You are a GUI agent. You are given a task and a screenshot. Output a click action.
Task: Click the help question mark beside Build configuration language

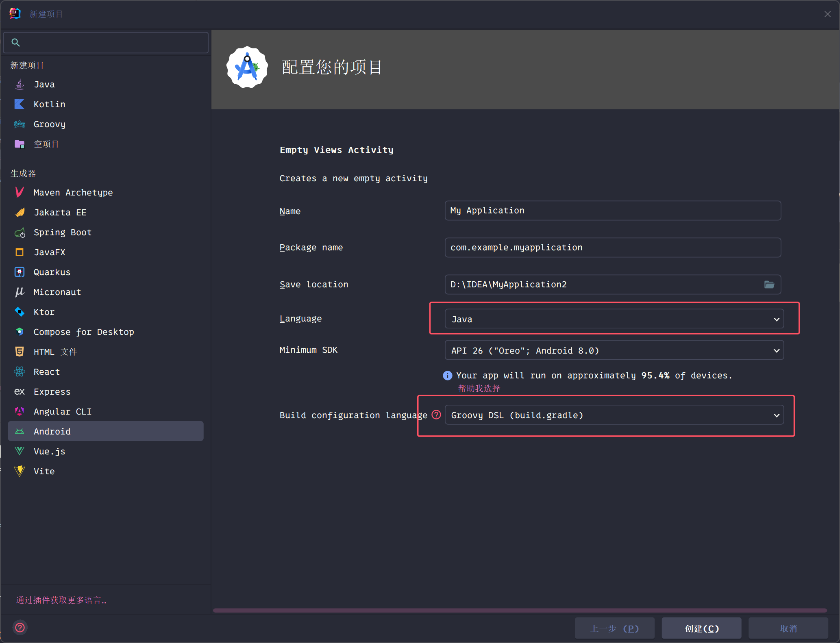tap(436, 415)
